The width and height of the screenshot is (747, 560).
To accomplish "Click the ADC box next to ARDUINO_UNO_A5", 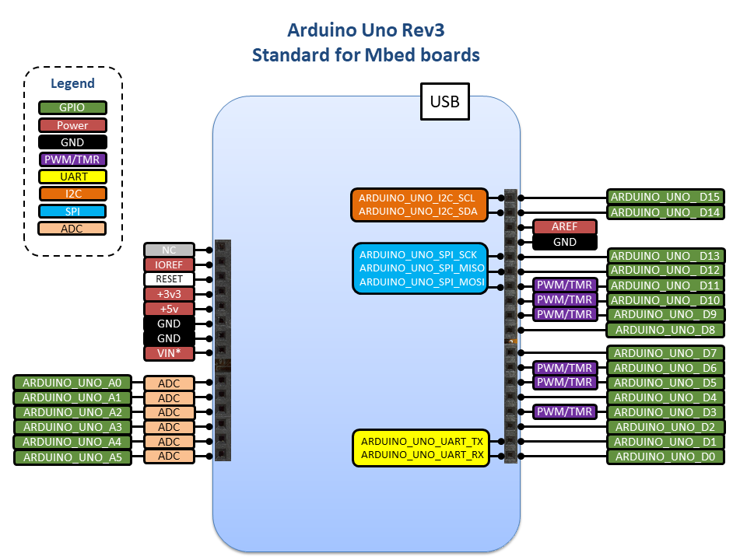I will [169, 457].
